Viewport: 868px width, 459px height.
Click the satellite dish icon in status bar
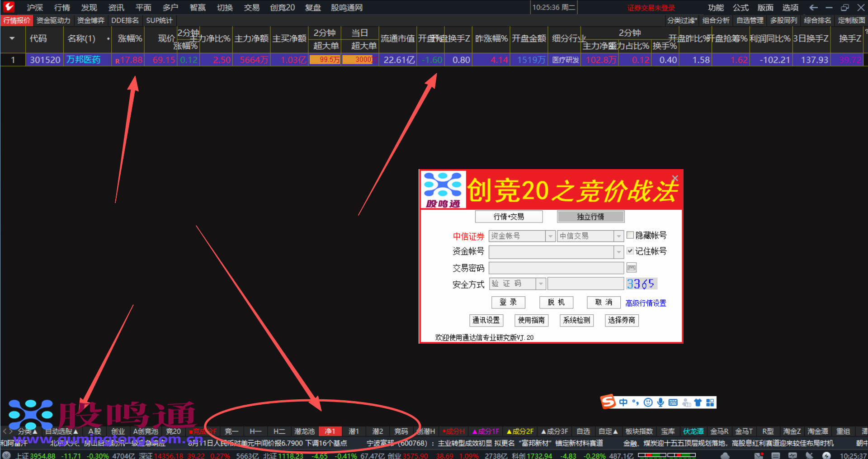[x=809, y=455]
